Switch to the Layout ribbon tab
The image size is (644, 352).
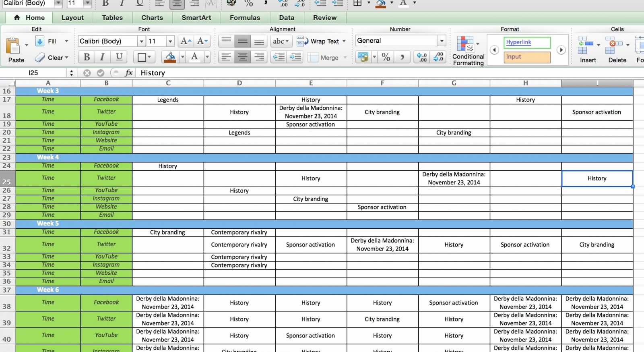pyautogui.click(x=72, y=18)
